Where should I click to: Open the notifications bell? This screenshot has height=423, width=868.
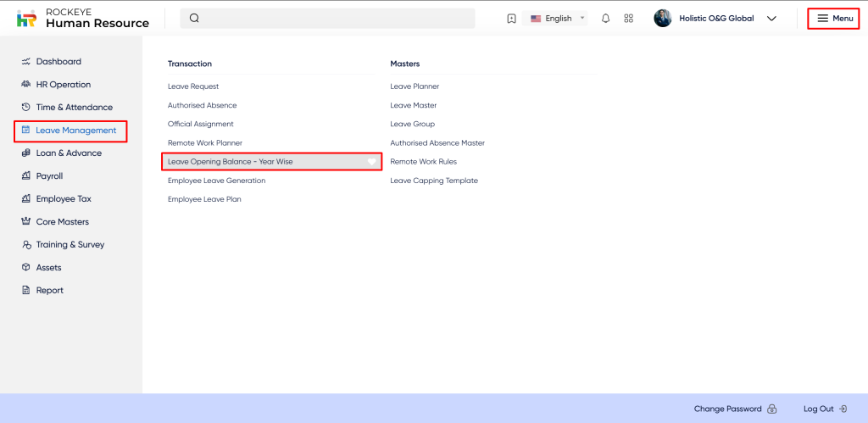click(x=605, y=19)
